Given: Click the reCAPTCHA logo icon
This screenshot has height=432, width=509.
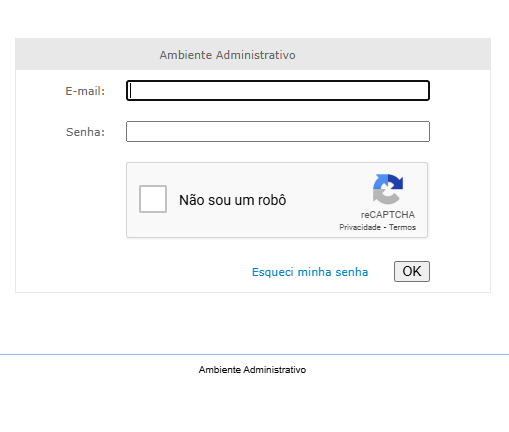Looking at the screenshot, I should [388, 189].
